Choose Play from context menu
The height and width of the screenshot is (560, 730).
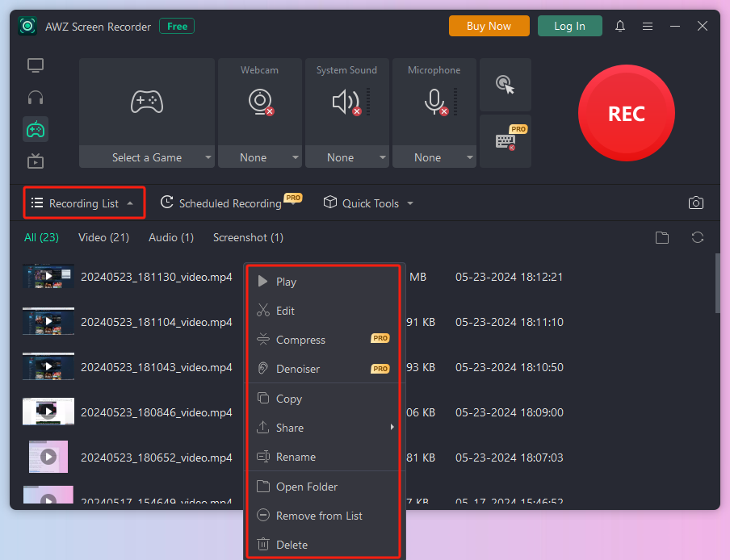323,282
